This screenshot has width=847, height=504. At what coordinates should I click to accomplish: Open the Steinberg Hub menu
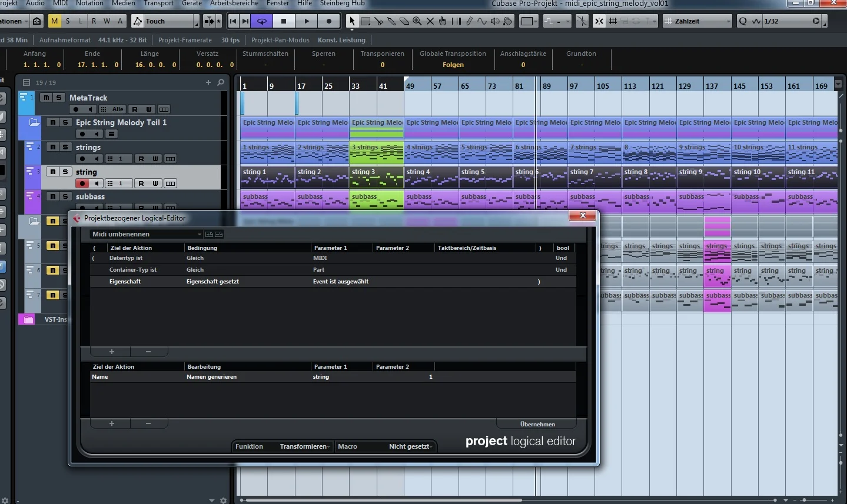(343, 3)
